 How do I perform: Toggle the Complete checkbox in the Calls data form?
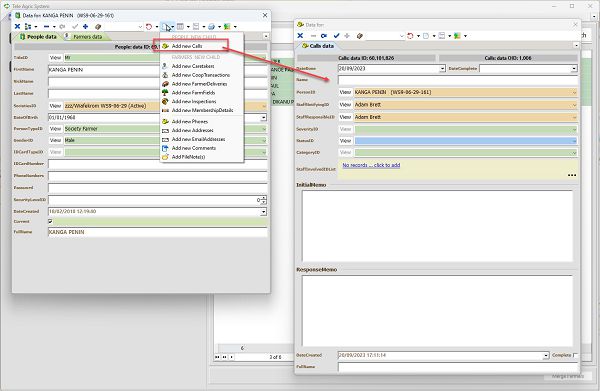point(575,355)
